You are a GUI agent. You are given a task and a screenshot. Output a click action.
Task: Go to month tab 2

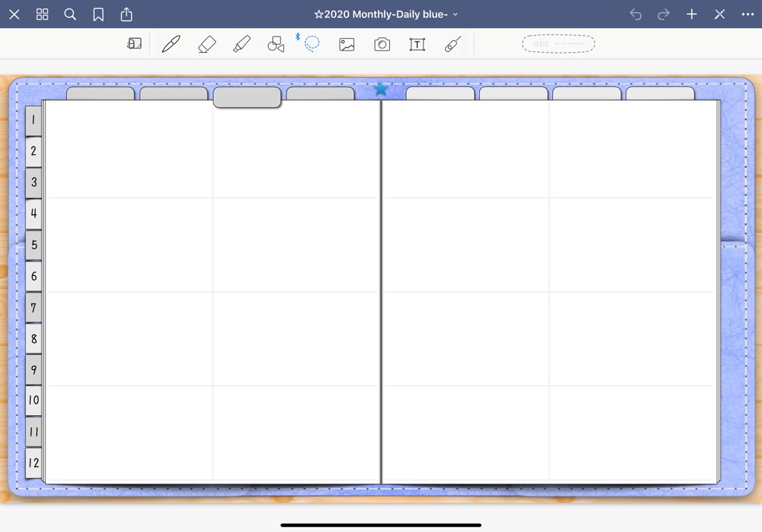[x=33, y=151]
